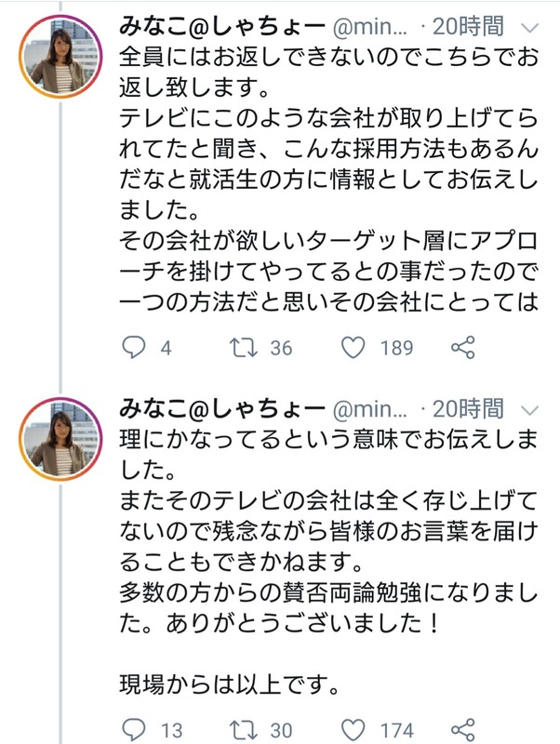
Task: Open the @min... handle on the first tweet
Action: coord(370,28)
